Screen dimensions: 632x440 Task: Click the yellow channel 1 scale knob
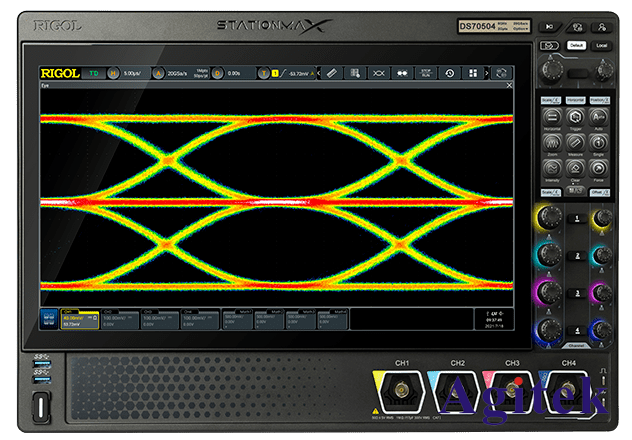548,219
